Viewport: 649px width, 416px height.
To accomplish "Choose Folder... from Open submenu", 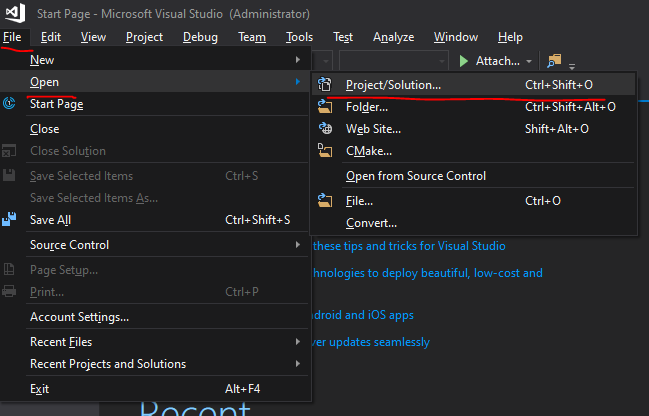I will 473,107.
